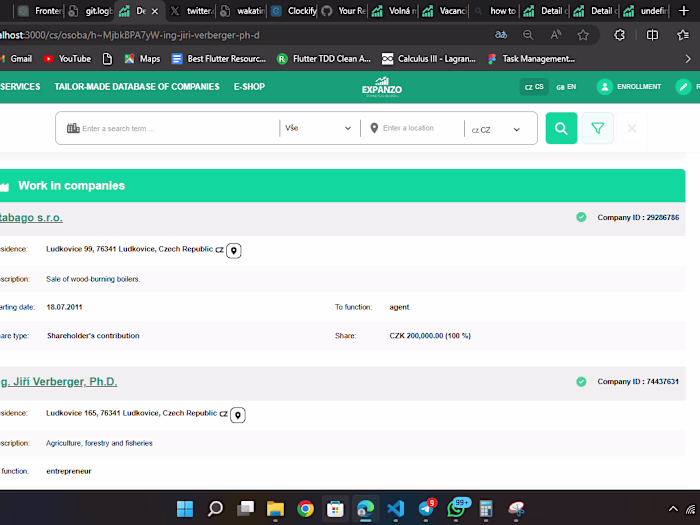The image size is (700, 525).
Task: Open Services menu
Action: pyautogui.click(x=20, y=87)
